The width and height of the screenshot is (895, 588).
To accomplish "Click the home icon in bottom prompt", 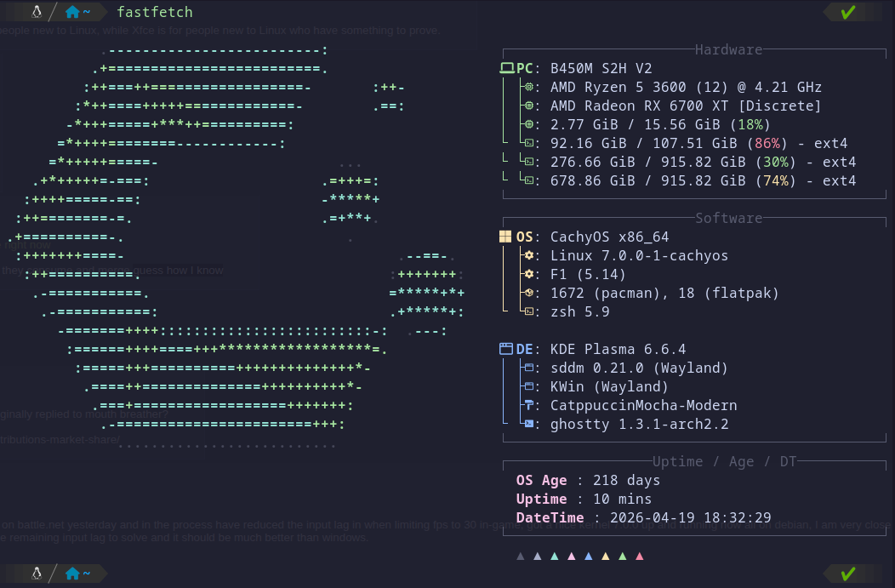I will [x=72, y=574].
